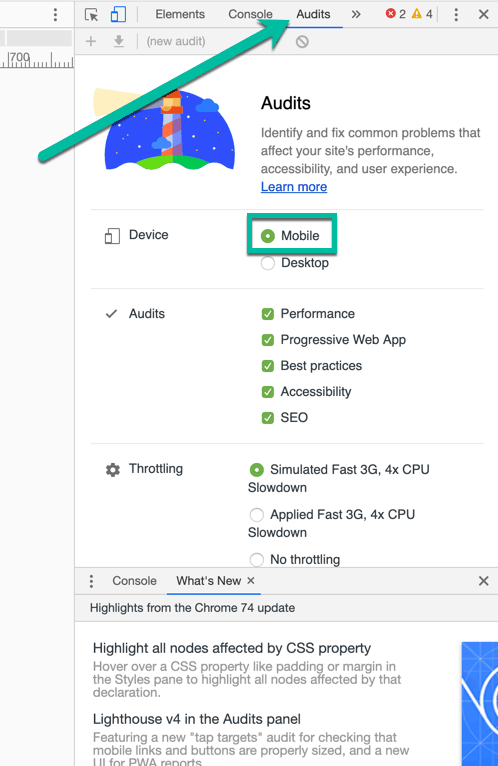Click the red error count icon

(x=390, y=14)
